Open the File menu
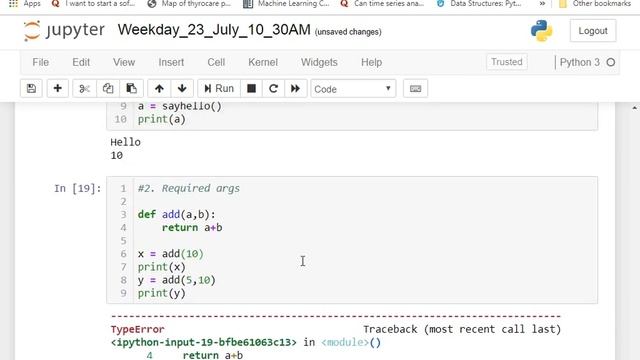The height and width of the screenshot is (360, 640). [x=40, y=62]
